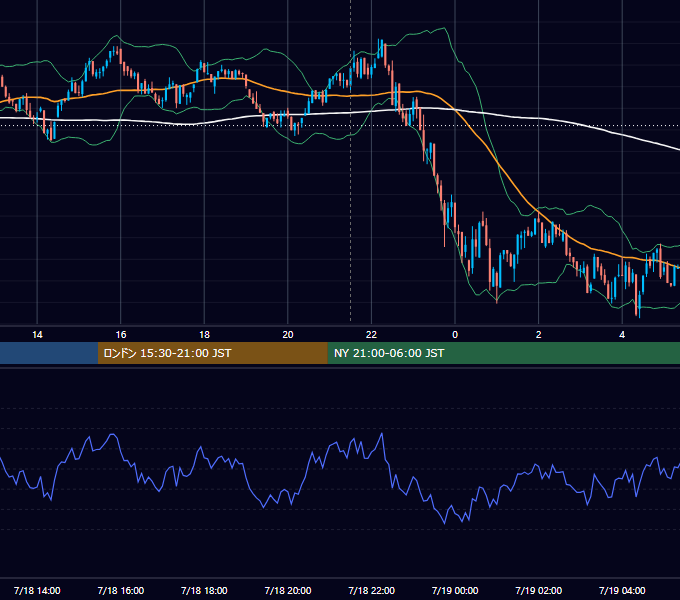680x600 pixels.
Task: Select the NY 21:00-06:00 JST session bar
Action: 503,353
